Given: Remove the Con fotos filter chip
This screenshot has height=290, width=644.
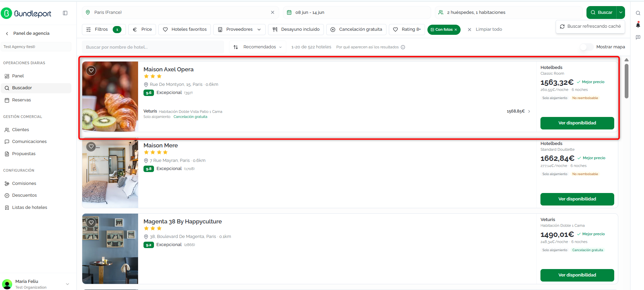Looking at the screenshot, I should pyautogui.click(x=456, y=30).
